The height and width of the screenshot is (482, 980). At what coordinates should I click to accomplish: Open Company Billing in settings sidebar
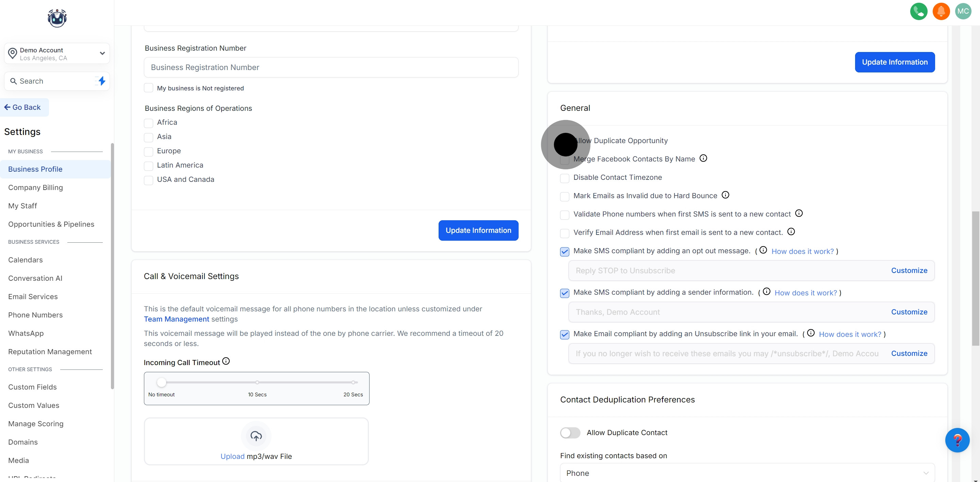35,187
